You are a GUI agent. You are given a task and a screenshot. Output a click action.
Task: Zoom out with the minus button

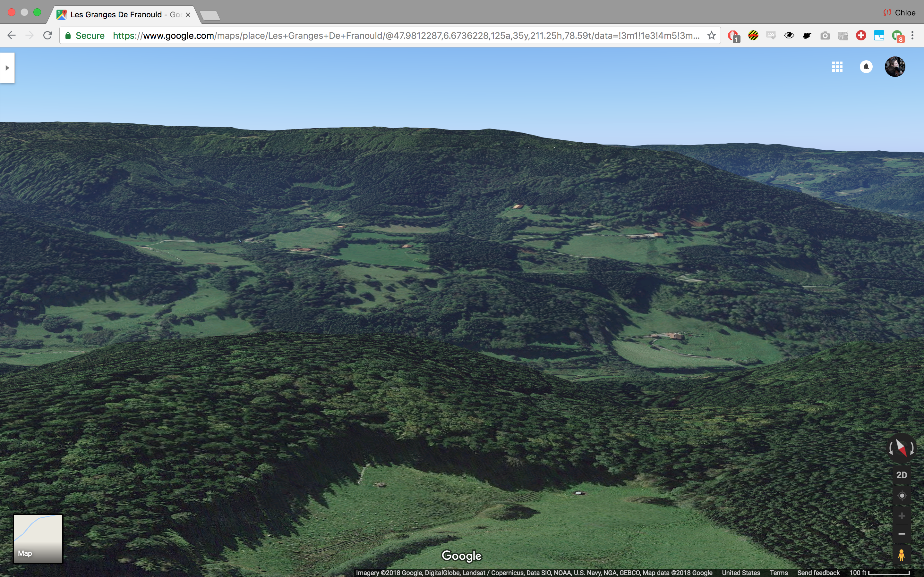[902, 533]
